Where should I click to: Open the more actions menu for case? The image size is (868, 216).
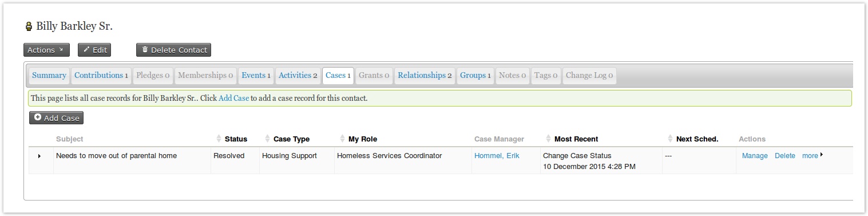pyautogui.click(x=812, y=155)
